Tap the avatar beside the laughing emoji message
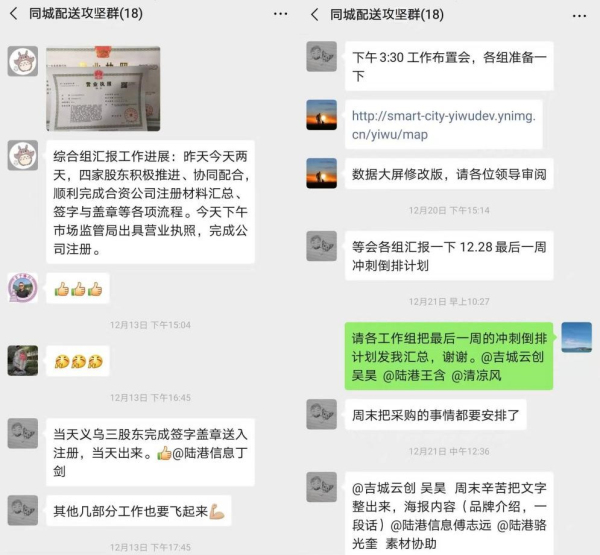 23,361
